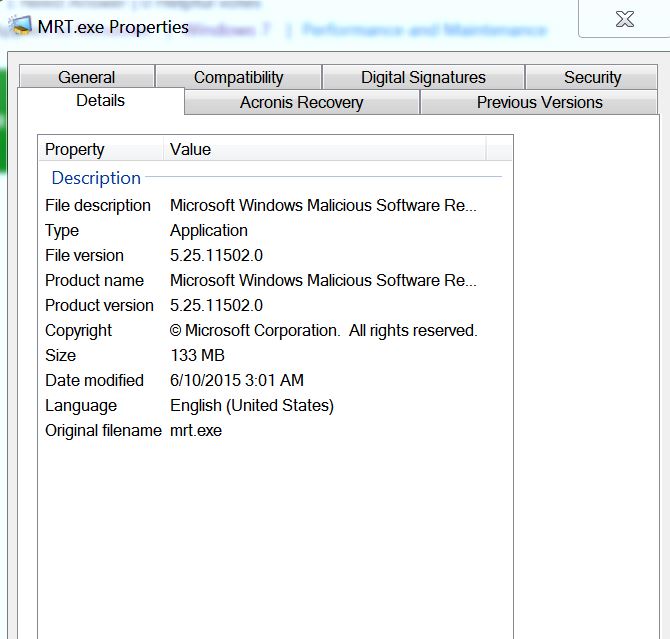Close the MRT.exe Properties window

(x=625, y=19)
